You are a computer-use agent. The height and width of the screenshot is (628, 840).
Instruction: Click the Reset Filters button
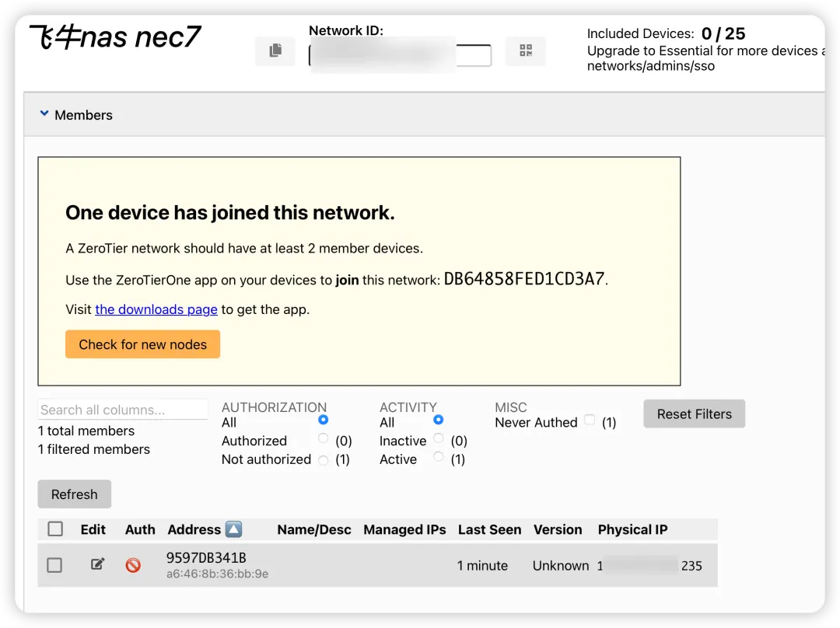695,413
